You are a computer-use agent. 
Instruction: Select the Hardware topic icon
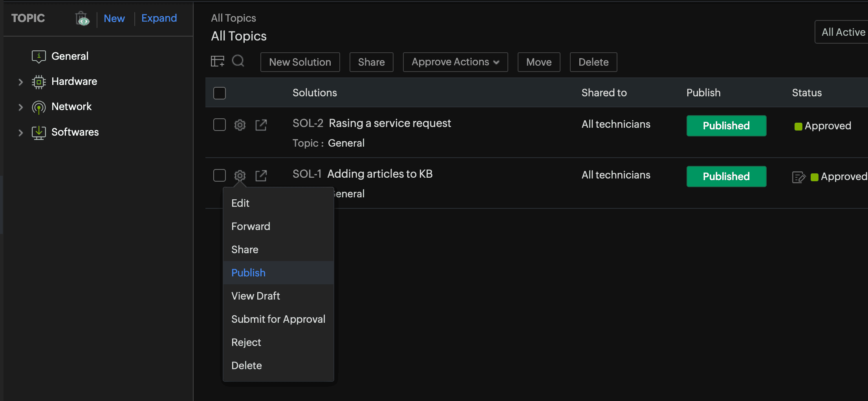tap(38, 82)
